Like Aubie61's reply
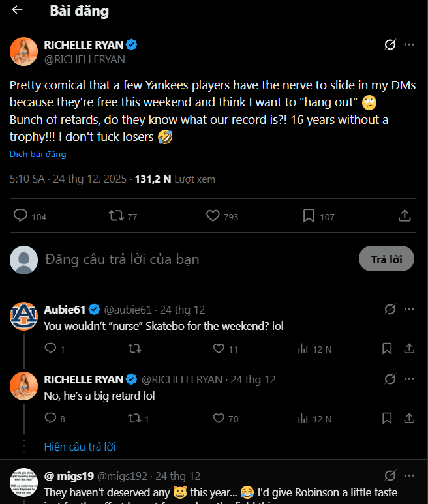This screenshot has width=428, height=504. (x=219, y=349)
